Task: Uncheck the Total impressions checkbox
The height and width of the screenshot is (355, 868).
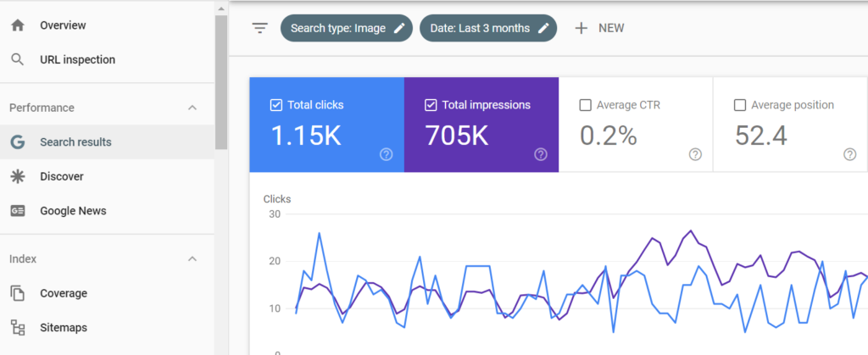Action: click(430, 105)
